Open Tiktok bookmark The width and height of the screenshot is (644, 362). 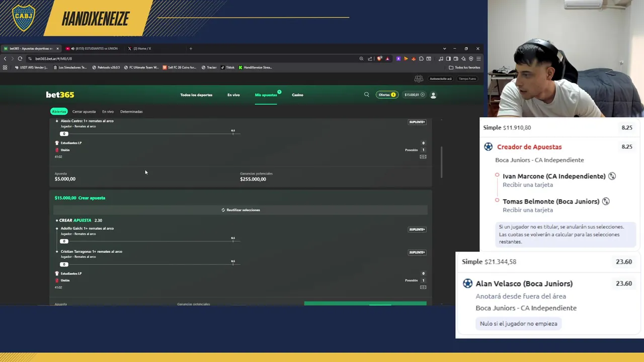point(227,67)
